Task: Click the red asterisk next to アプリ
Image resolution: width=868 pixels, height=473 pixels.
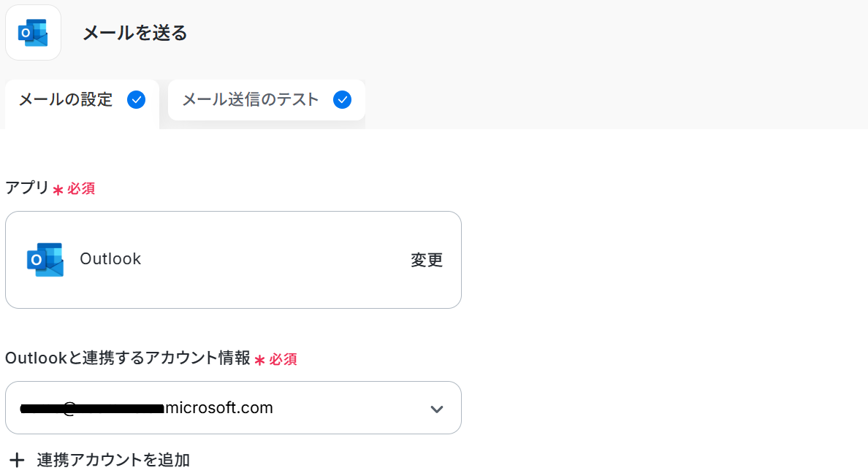Action: 58,190
